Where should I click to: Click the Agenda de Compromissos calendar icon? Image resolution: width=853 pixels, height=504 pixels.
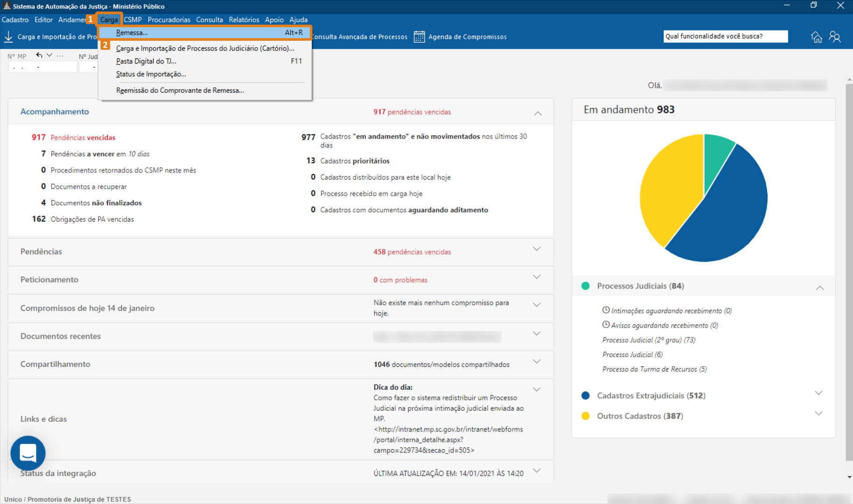pos(419,37)
